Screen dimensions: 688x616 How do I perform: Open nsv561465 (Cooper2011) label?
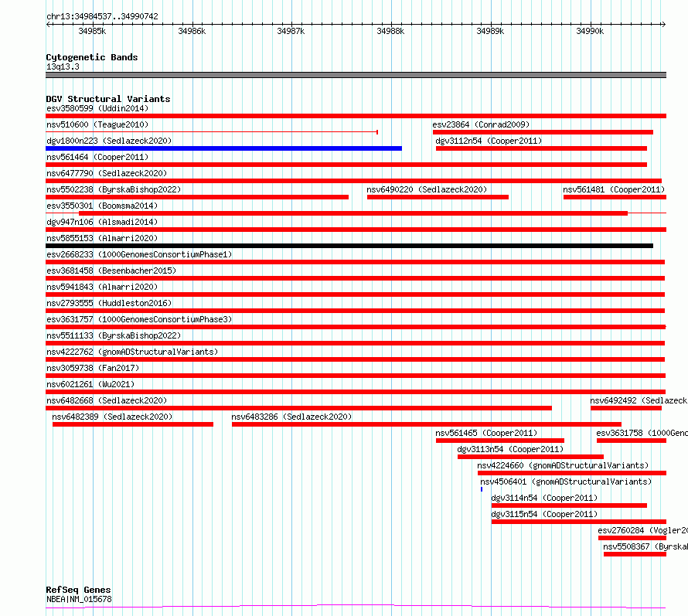[486, 433]
